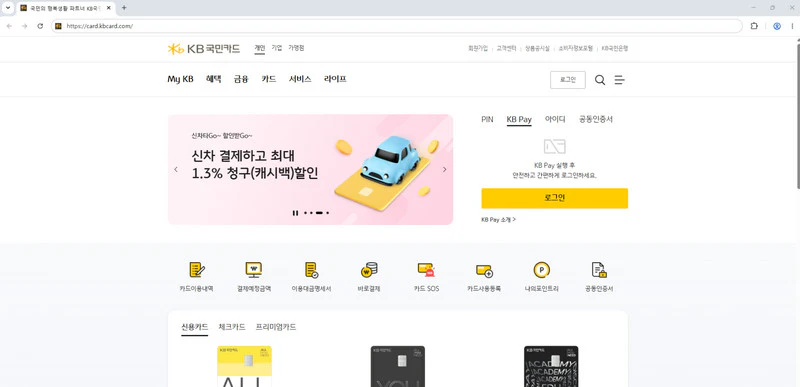Open the first top utility link 회원가입
This screenshot has height=387, width=800.
pyautogui.click(x=478, y=48)
